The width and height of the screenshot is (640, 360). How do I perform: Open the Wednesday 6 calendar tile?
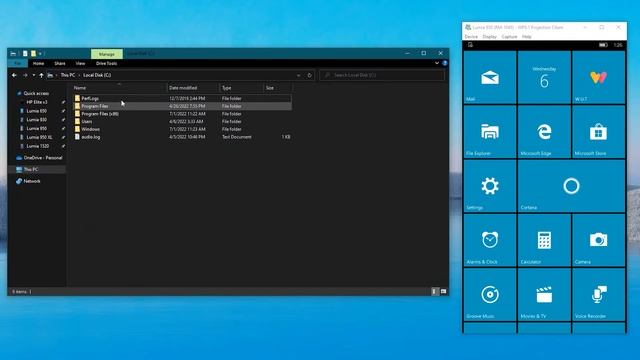544,78
